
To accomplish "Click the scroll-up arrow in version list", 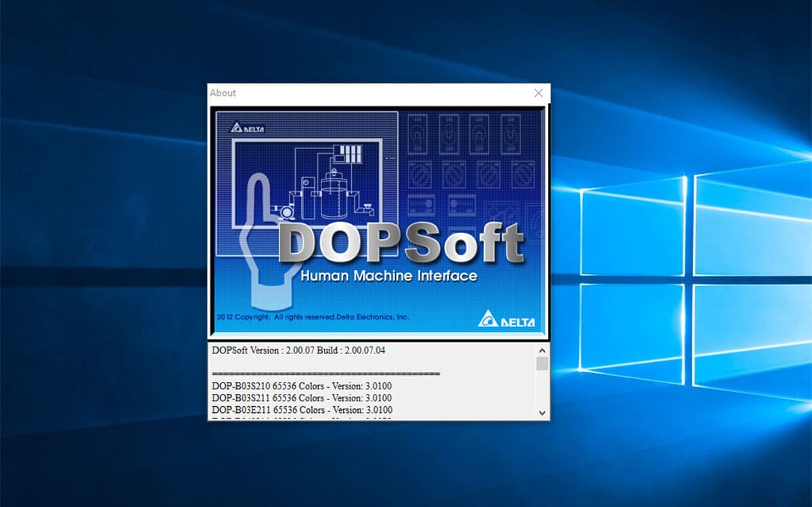I will point(542,351).
